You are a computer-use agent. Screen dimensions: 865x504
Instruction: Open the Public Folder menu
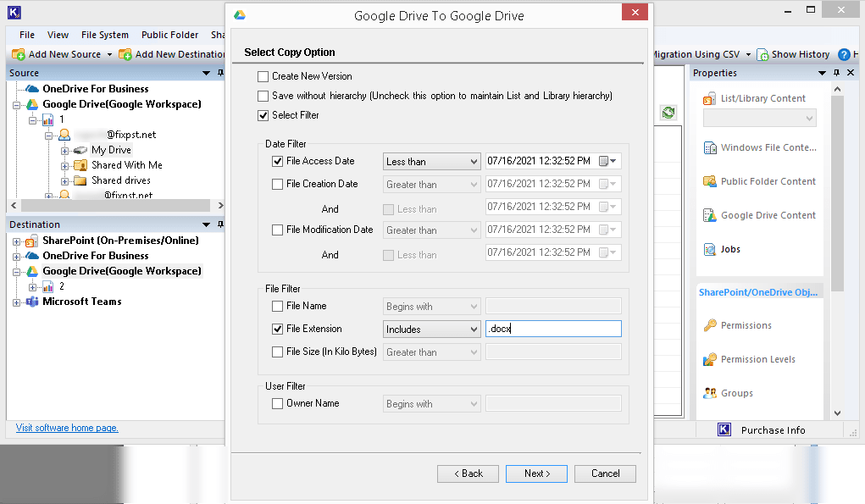point(170,35)
